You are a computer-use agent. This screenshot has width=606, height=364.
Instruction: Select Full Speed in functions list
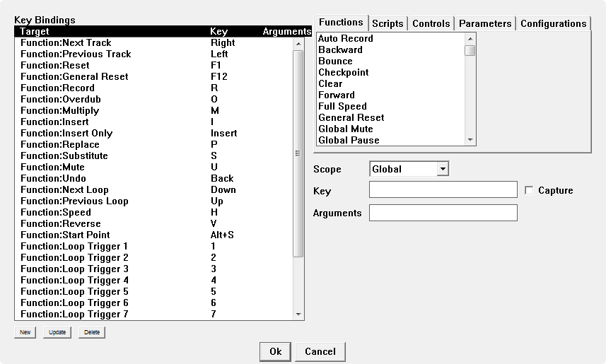pos(391,106)
